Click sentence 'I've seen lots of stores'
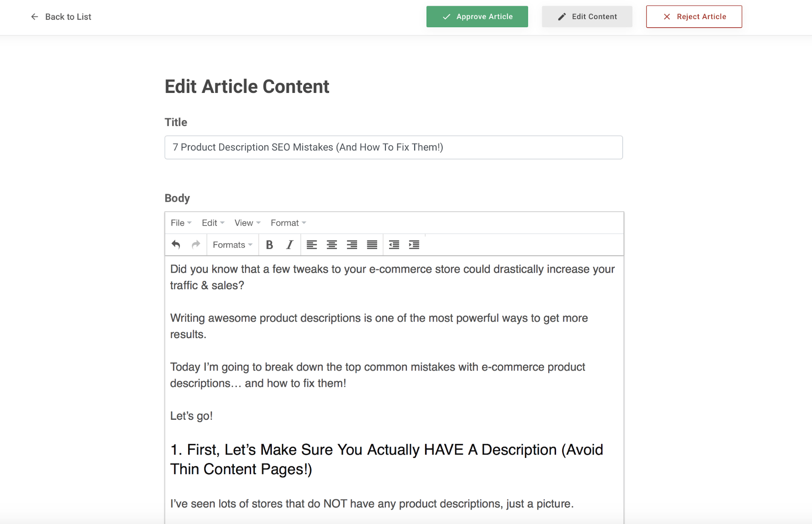Viewport: 812px width, 524px height. click(x=372, y=504)
